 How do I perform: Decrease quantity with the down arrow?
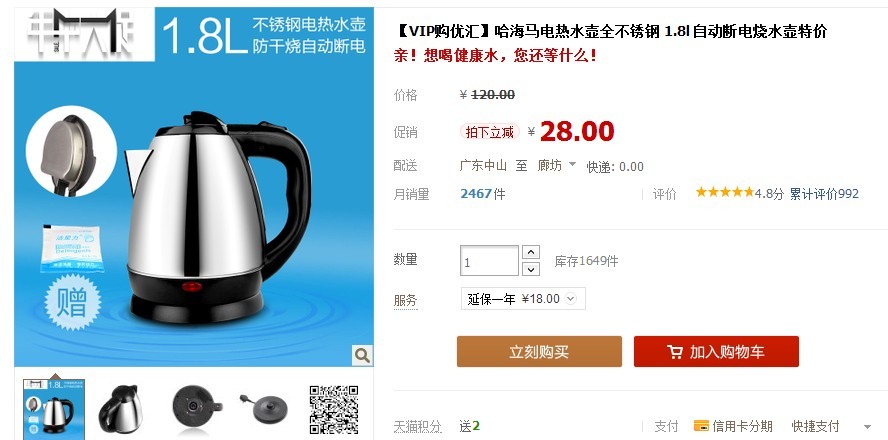pyautogui.click(x=530, y=269)
